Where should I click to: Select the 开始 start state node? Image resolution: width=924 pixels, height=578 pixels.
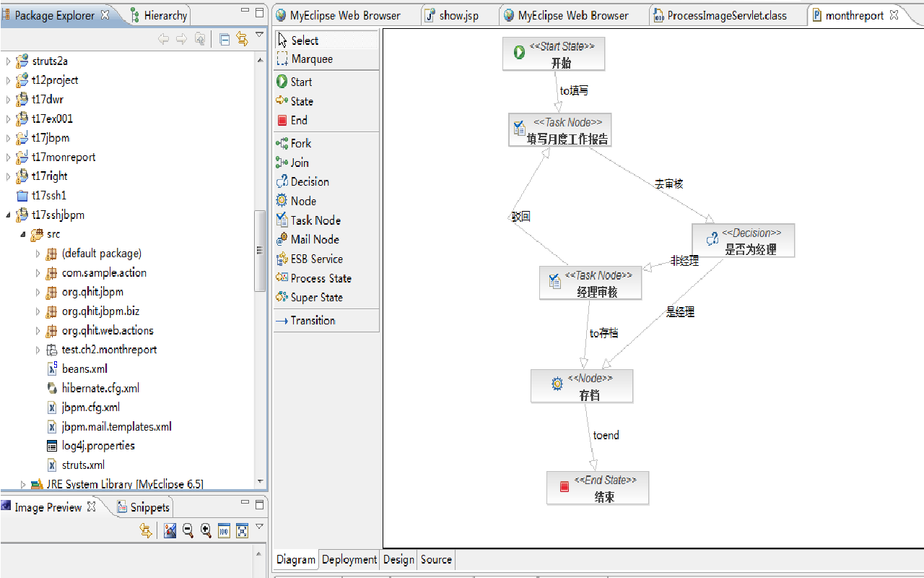pyautogui.click(x=554, y=54)
